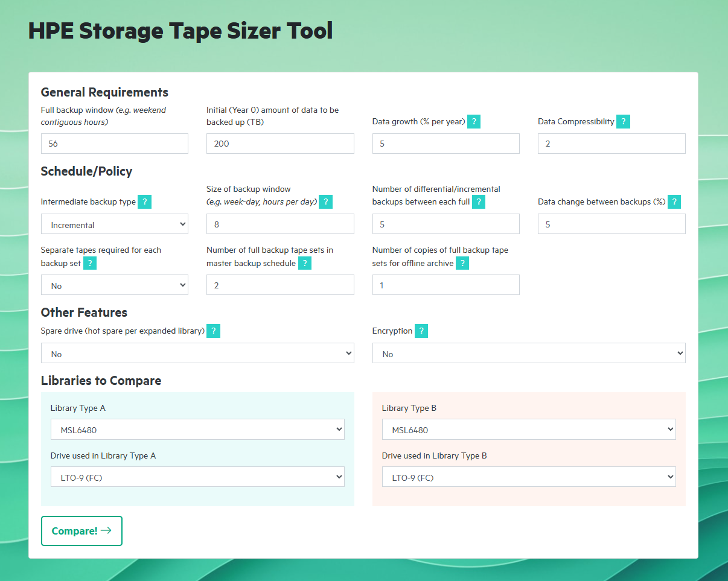Screen dimensions: 728x581
Task: Open the drive selector for Library Type B
Action: tap(529, 477)
